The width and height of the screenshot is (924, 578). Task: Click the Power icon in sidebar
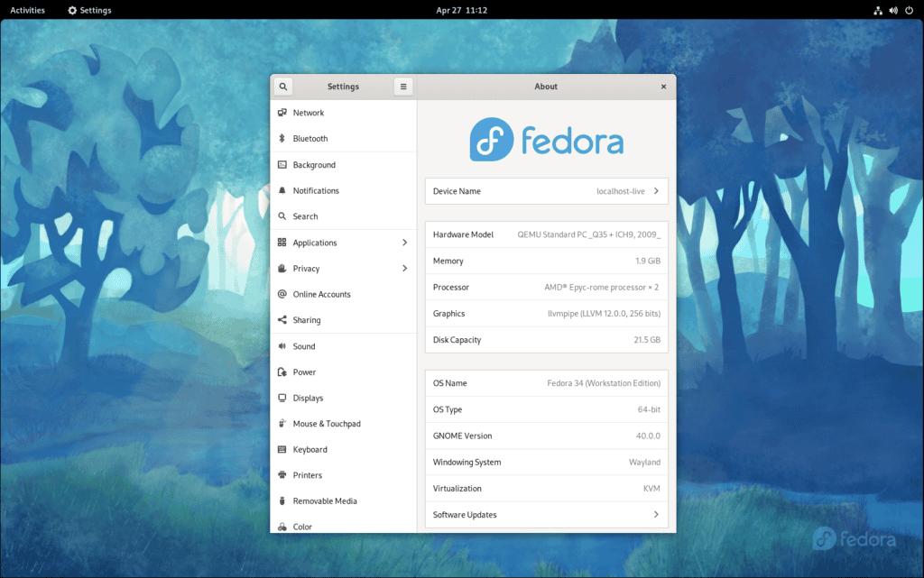tap(282, 372)
